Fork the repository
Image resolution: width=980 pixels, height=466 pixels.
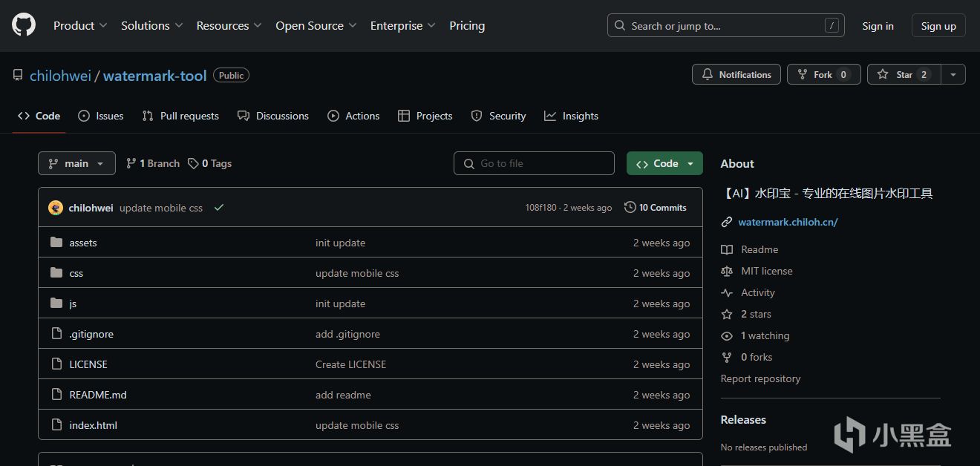point(823,74)
